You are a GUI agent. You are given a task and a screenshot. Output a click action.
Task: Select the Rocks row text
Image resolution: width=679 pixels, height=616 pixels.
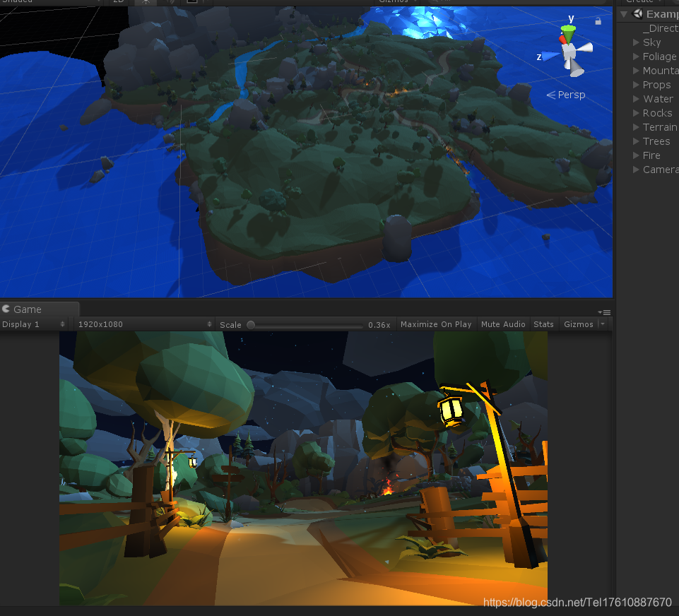click(x=657, y=113)
